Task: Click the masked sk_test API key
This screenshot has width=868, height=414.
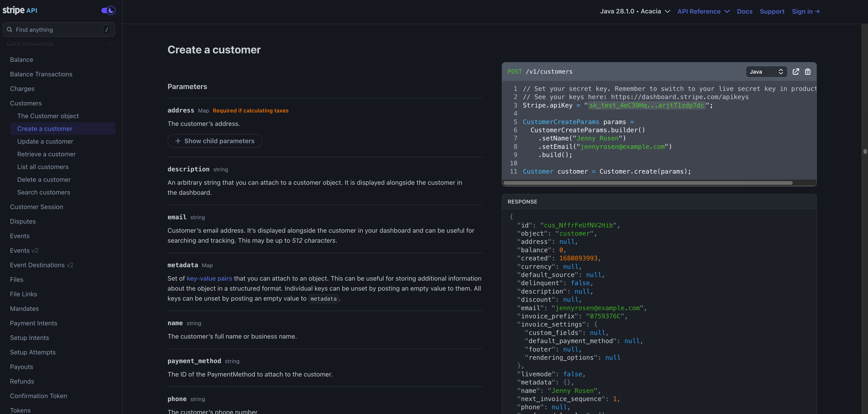Action: point(647,105)
